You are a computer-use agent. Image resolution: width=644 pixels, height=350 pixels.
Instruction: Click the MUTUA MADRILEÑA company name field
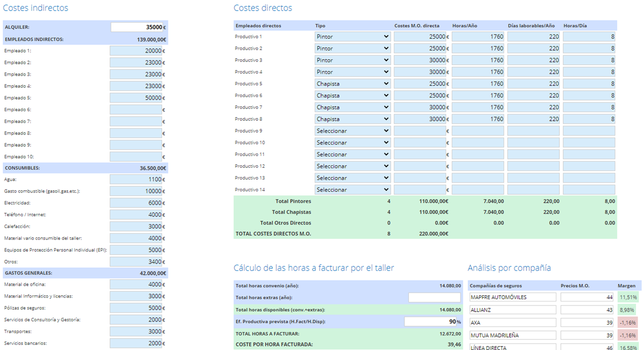[x=512, y=335]
